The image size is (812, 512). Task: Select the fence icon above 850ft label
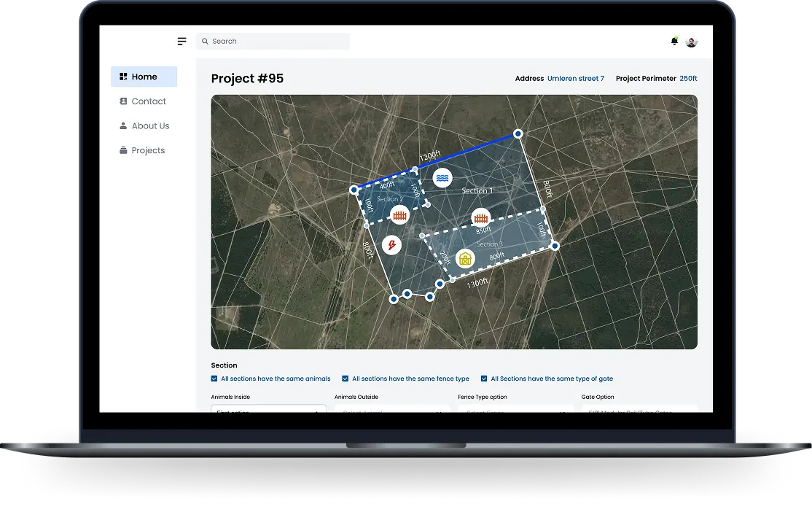point(480,217)
